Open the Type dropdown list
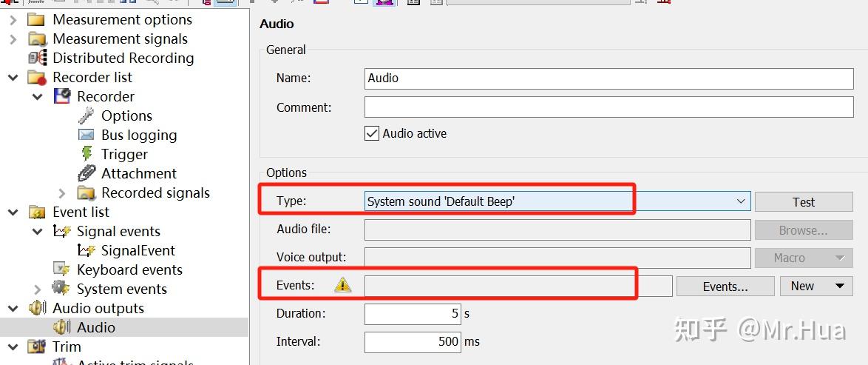The height and width of the screenshot is (365, 868). coord(741,201)
